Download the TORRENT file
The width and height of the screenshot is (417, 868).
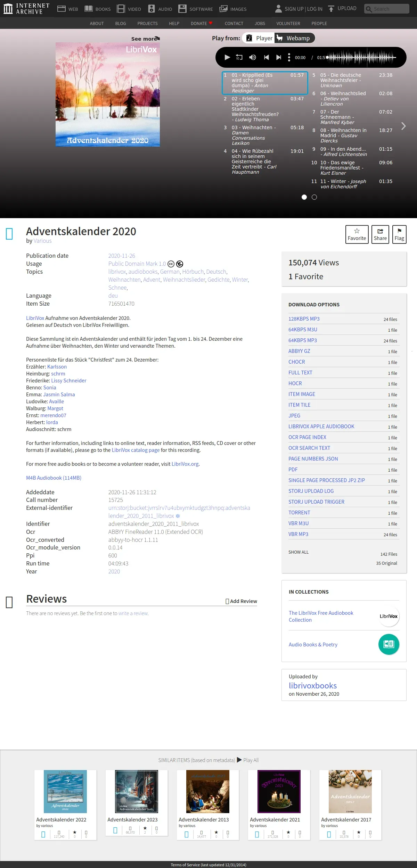click(x=299, y=513)
